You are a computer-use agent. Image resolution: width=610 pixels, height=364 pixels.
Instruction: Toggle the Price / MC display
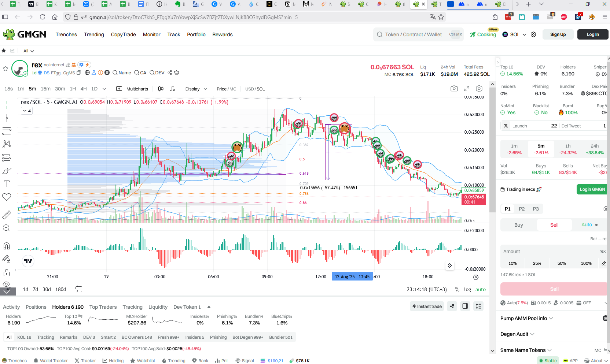click(227, 89)
